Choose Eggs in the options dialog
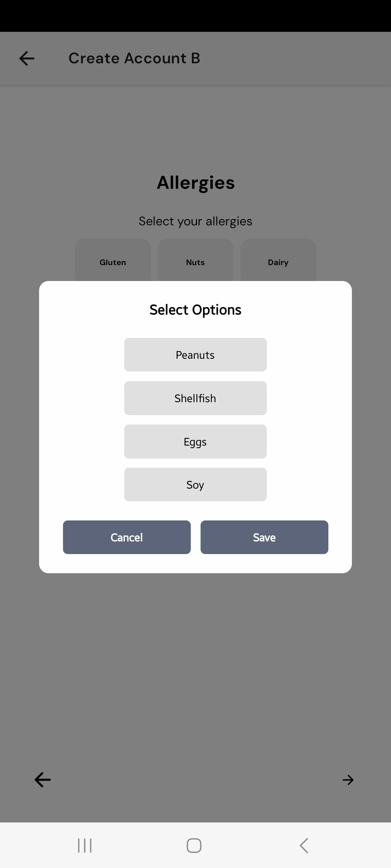 tap(195, 442)
